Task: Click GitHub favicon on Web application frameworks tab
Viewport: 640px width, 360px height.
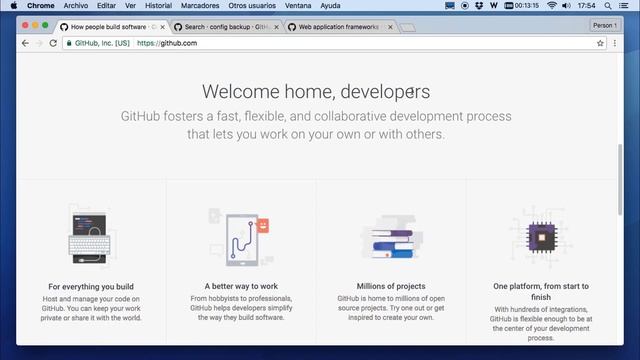Action: 292,27
